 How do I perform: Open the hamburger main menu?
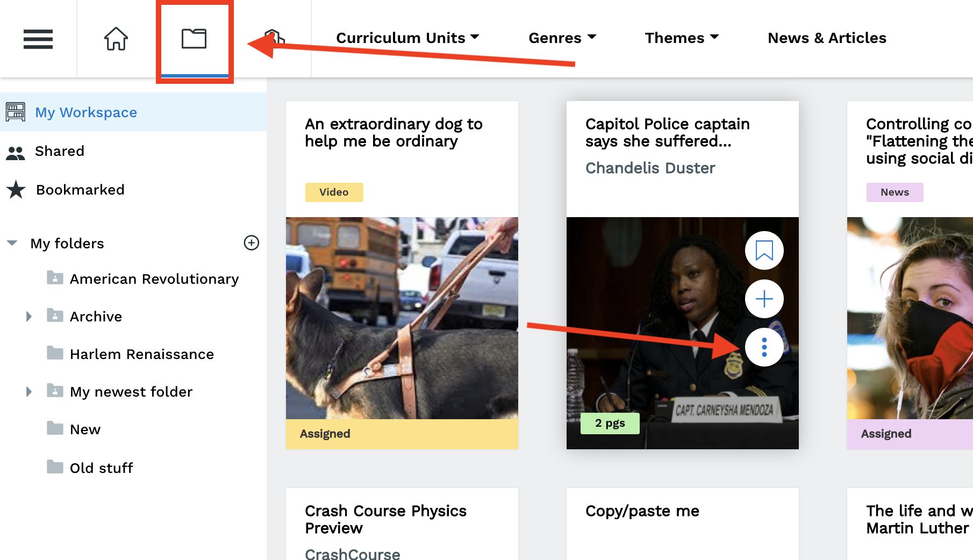38,39
